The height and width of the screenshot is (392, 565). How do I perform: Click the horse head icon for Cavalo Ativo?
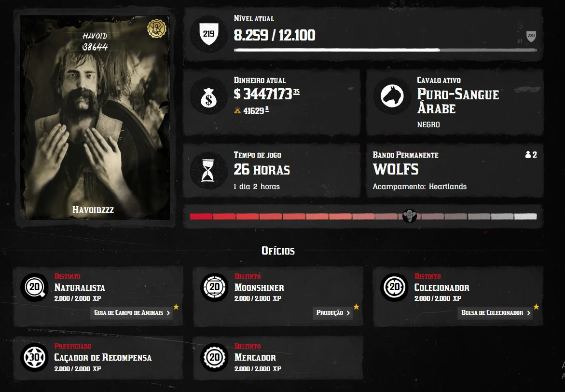(392, 96)
